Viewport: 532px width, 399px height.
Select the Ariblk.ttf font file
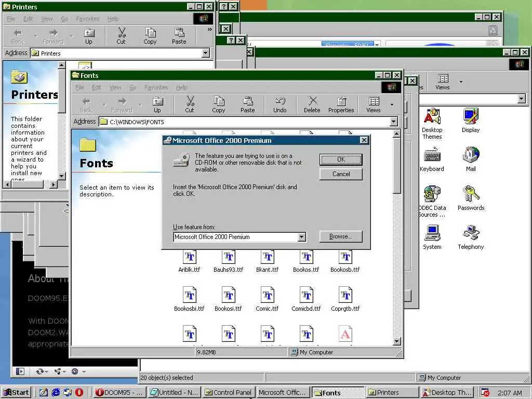(189, 262)
